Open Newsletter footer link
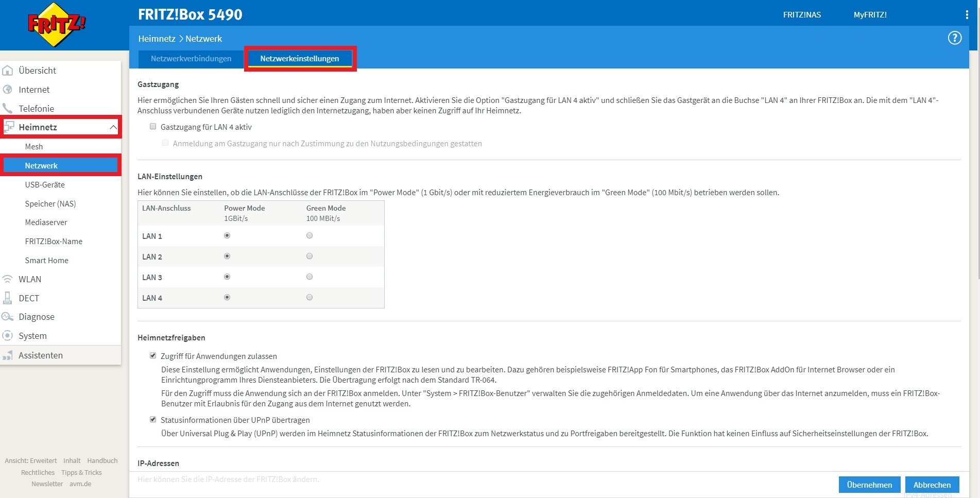Image resolution: width=980 pixels, height=498 pixels. point(47,484)
